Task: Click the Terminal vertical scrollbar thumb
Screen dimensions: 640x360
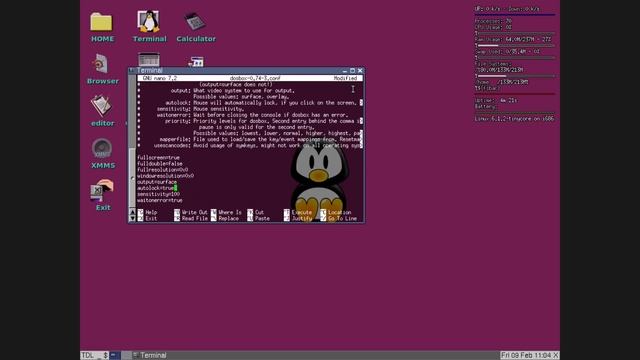Action: pyautogui.click(x=132, y=178)
